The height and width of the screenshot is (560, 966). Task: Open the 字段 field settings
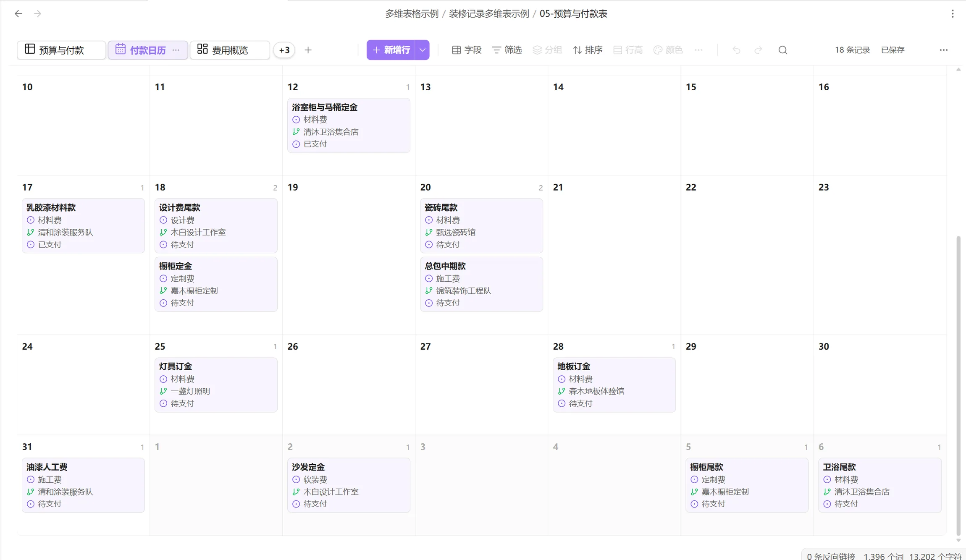pos(466,50)
